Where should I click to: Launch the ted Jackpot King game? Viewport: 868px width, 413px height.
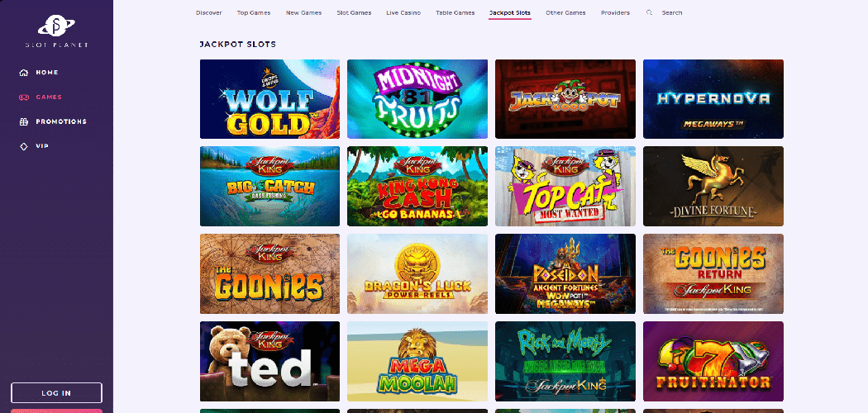point(269,361)
